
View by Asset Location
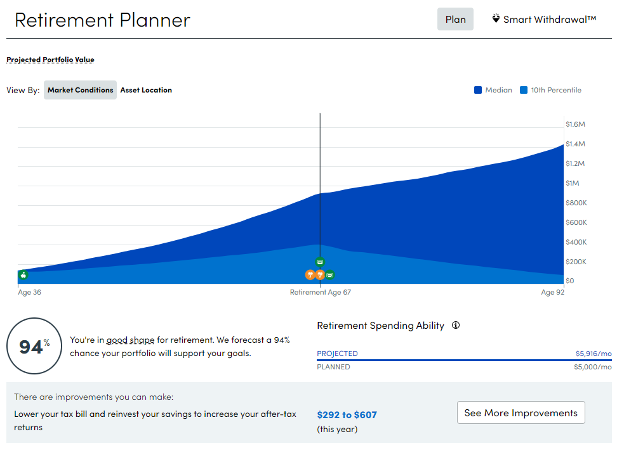(146, 90)
